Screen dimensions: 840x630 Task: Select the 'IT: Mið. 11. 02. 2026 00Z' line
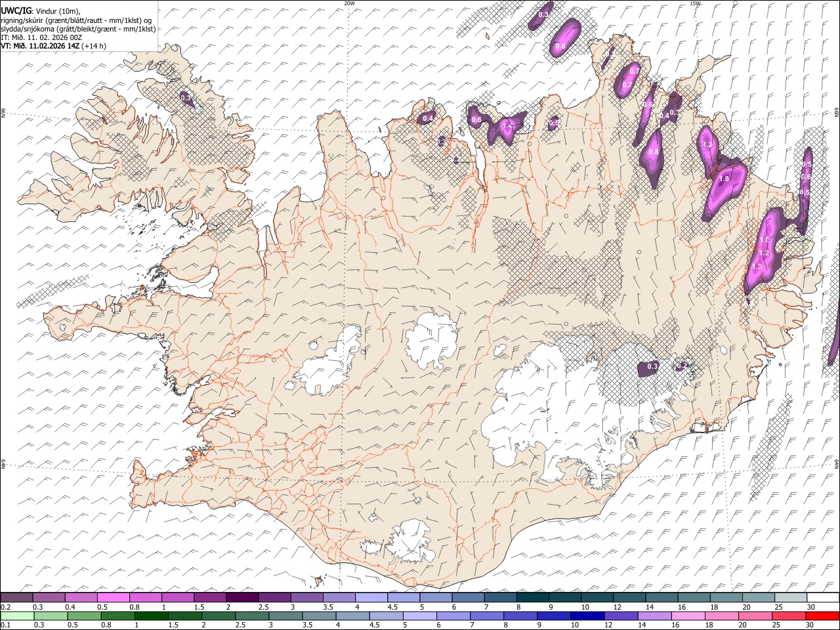[x=42, y=37]
